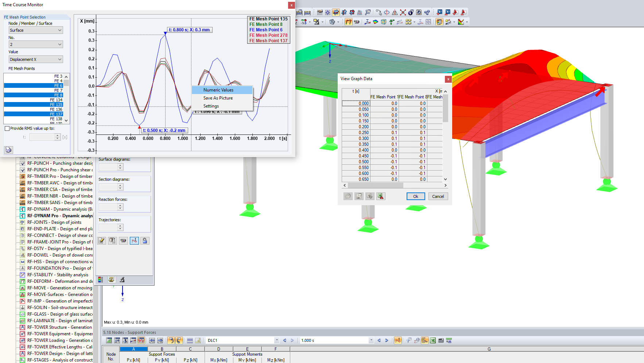Enable Provide RMS value checkbox

tap(7, 128)
